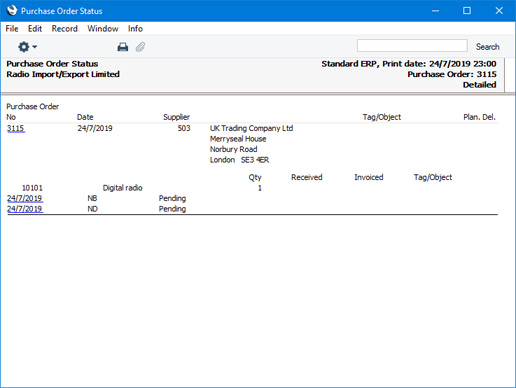Click the Plan. Del. column header
The image size is (516, 388).
coord(479,117)
